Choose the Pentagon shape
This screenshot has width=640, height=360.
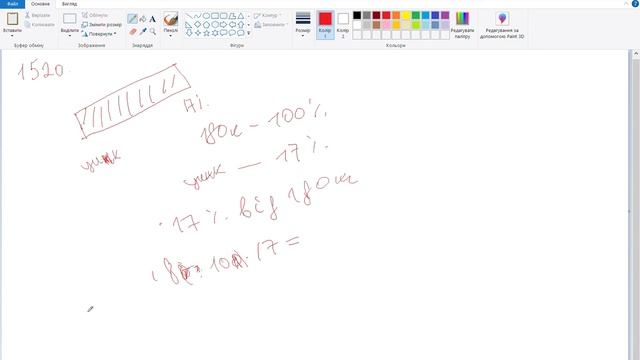tap(206, 24)
